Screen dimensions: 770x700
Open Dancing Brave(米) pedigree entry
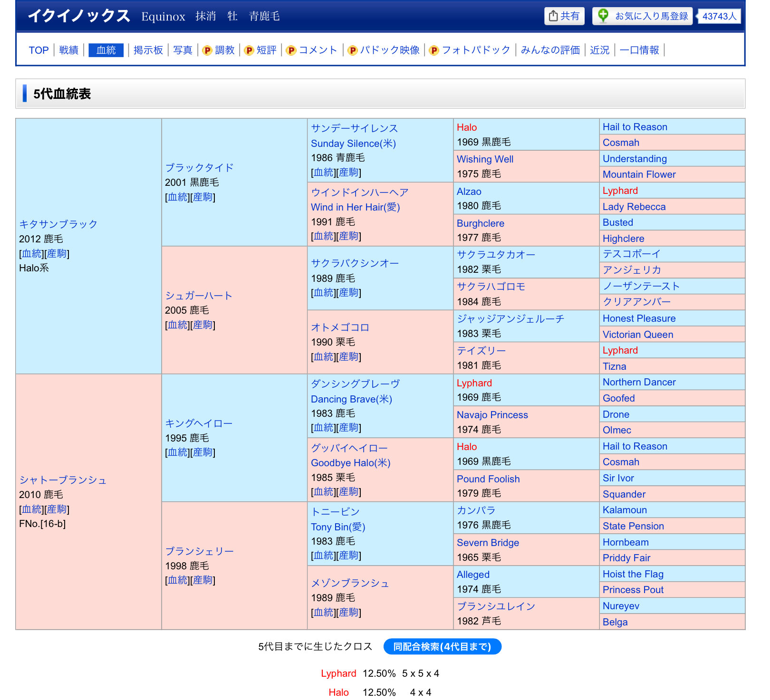tap(351, 399)
